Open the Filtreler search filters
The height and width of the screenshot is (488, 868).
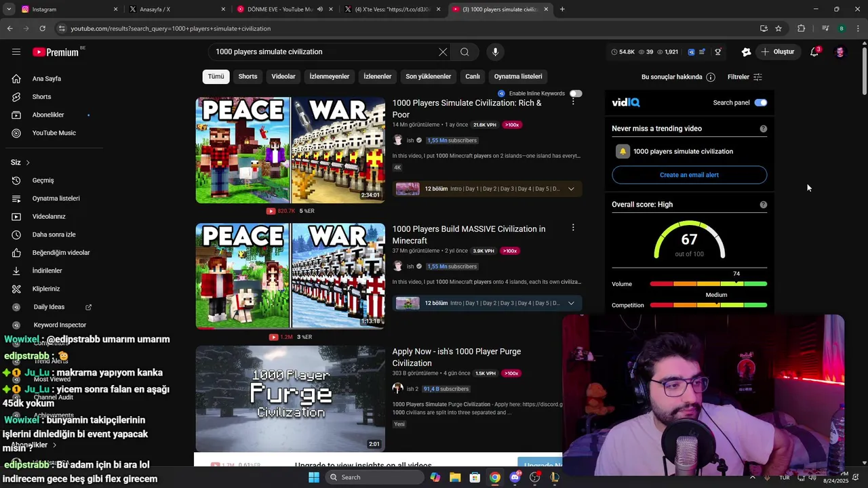745,77
